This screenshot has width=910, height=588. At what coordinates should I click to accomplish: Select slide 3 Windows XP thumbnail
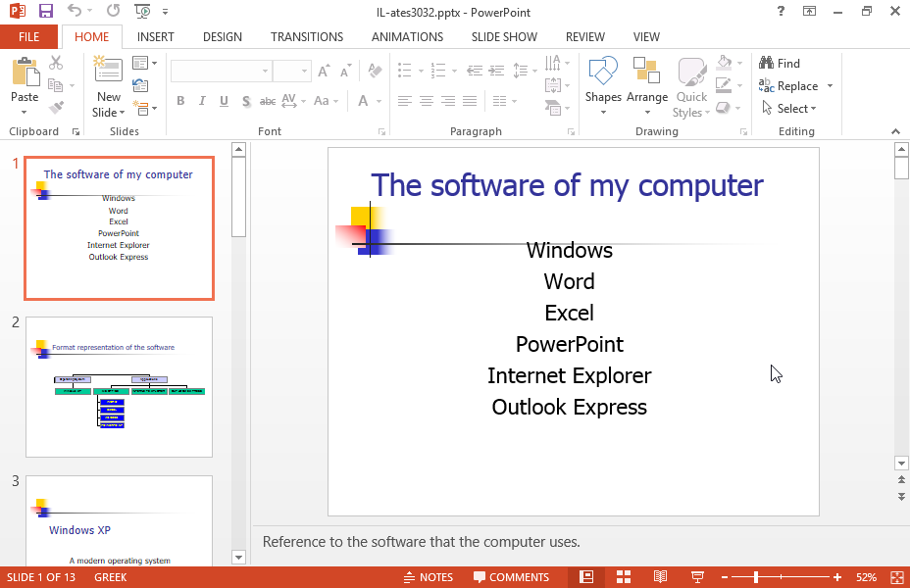[119, 520]
